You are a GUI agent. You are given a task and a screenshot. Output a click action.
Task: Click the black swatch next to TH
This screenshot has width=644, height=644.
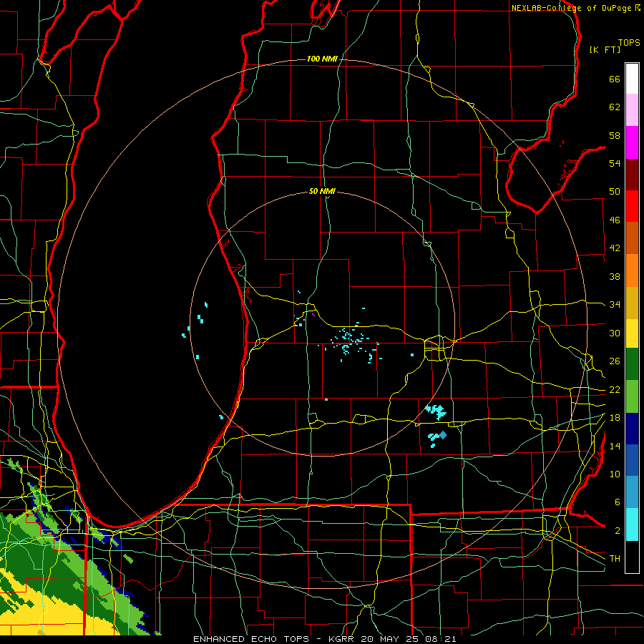632,557
